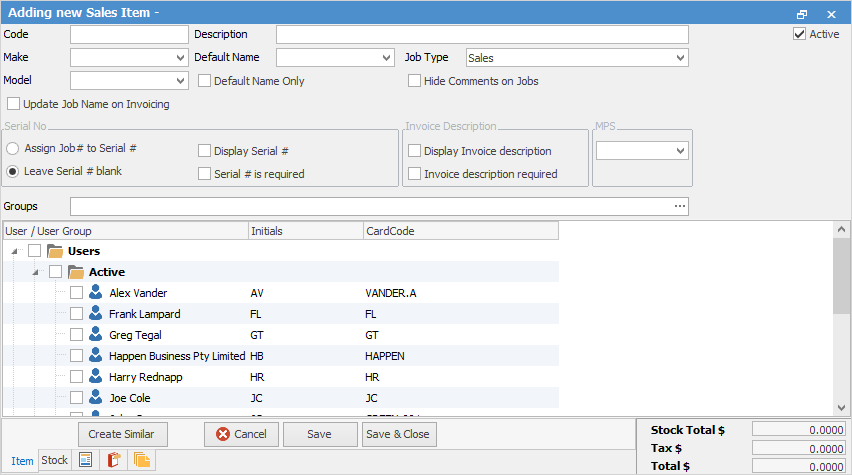Sort by the User / User Group column
This screenshot has width=852, height=475.
click(x=126, y=231)
